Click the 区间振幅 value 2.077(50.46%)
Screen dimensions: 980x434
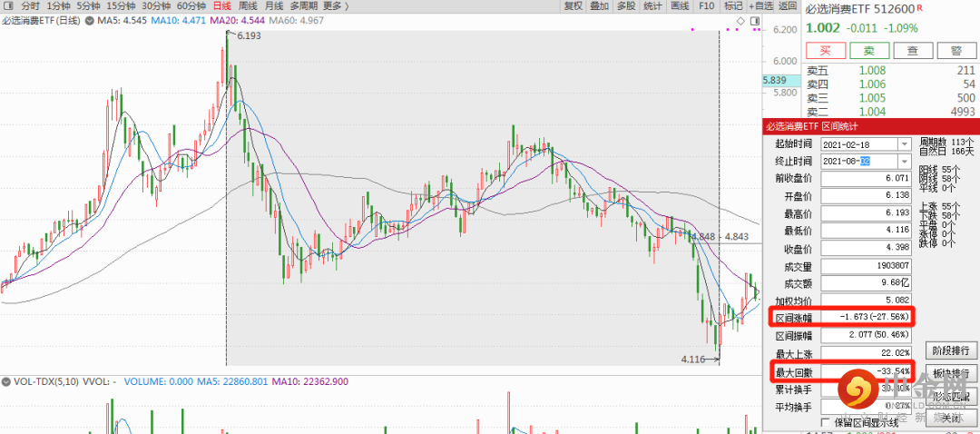[866, 337]
